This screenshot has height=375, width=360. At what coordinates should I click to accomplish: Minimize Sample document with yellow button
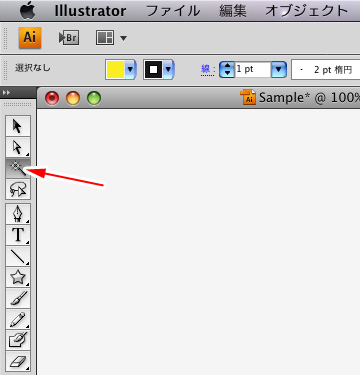point(73,98)
